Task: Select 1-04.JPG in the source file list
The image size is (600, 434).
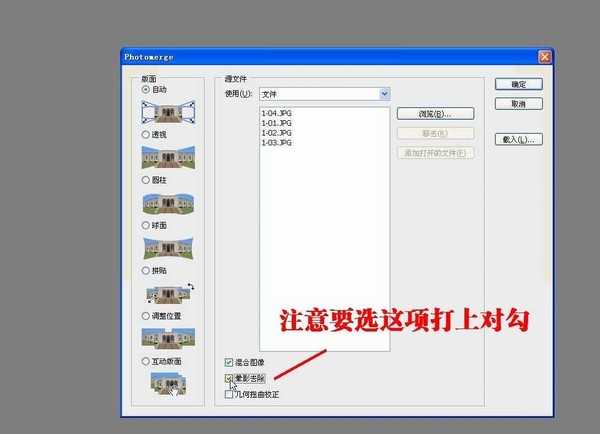Action: (276, 113)
